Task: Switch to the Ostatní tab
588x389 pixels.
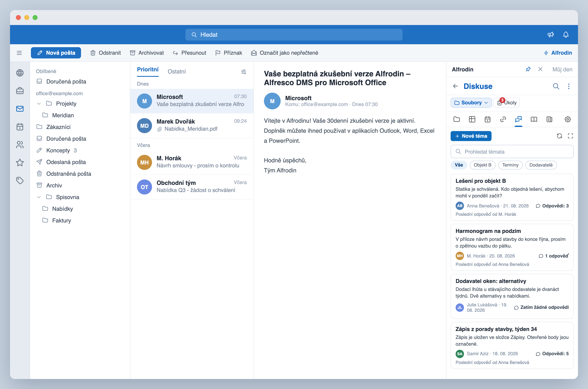Action: (x=176, y=71)
